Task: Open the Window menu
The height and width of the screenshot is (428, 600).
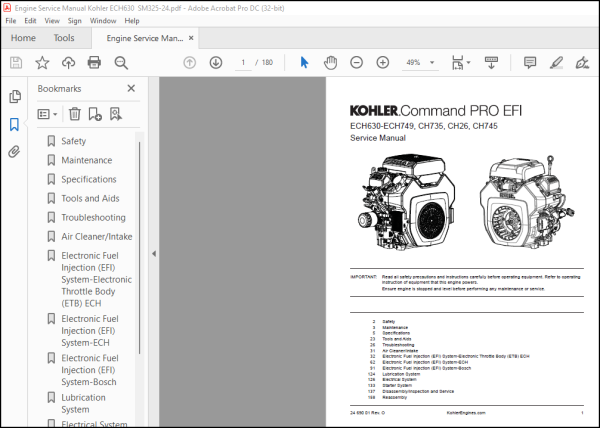Action: [x=103, y=21]
